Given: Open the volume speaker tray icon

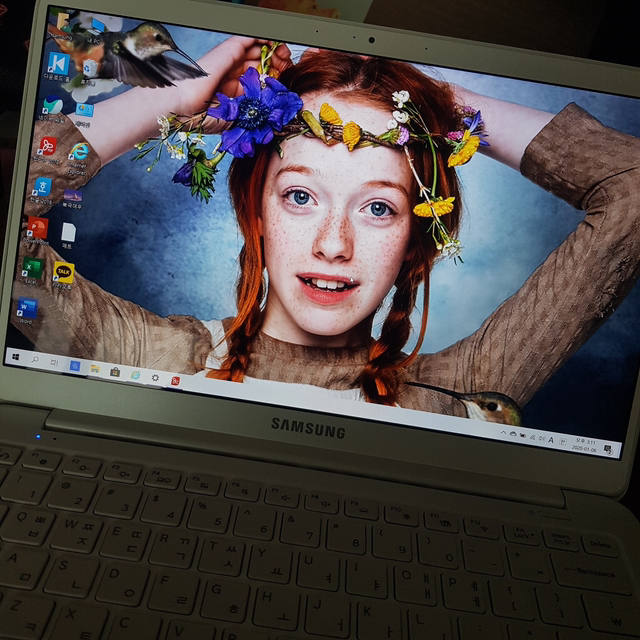Looking at the screenshot, I should [x=541, y=438].
